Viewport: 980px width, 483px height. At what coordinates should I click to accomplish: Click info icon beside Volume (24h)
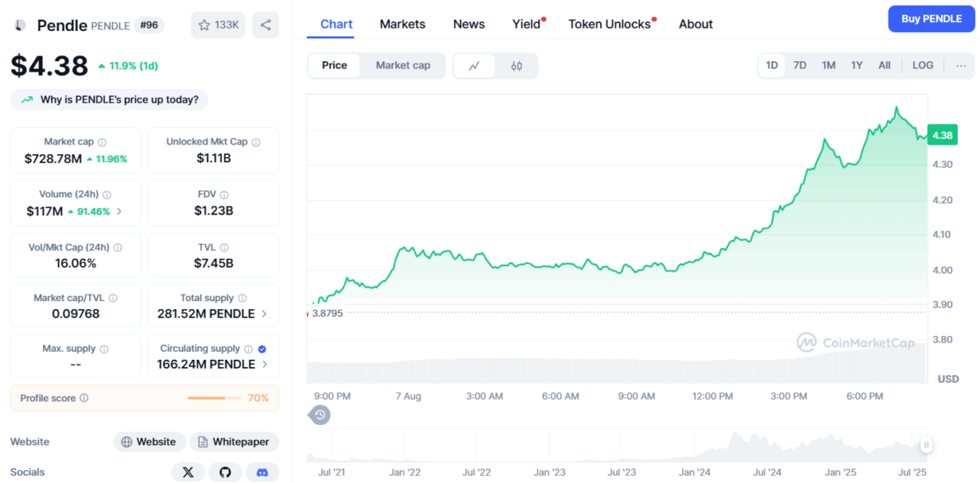point(107,195)
